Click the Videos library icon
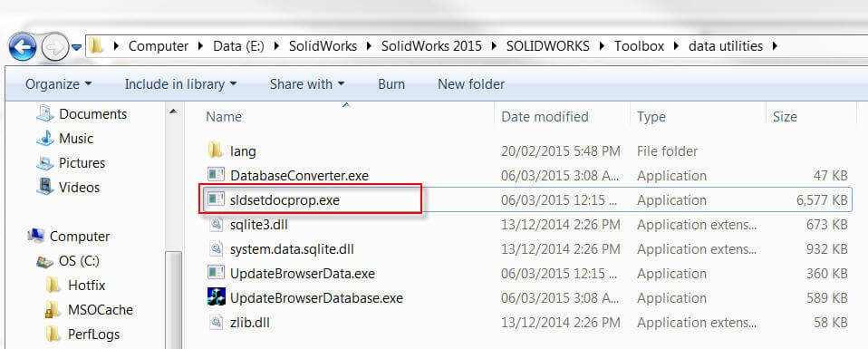Screen dimensions: 868x349 44,187
